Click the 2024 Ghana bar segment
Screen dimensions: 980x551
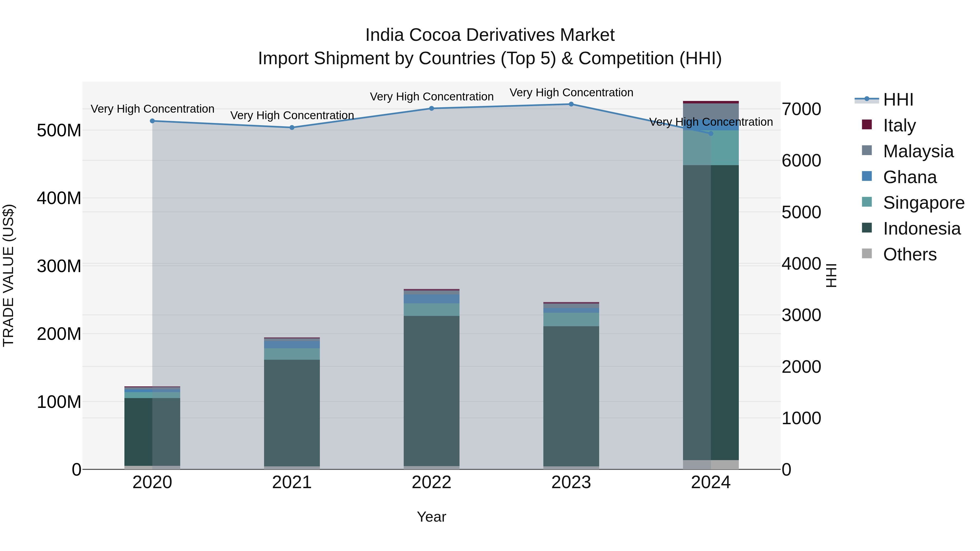tap(711, 125)
